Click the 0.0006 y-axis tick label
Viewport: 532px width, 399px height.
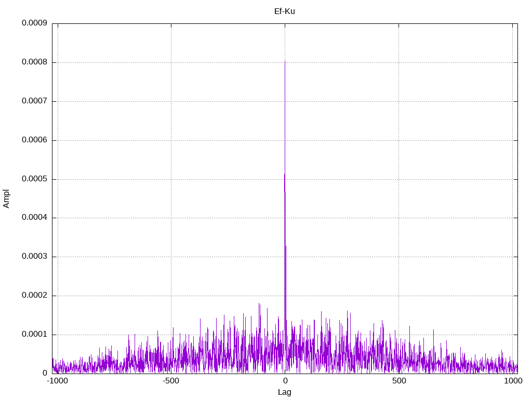[35, 140]
